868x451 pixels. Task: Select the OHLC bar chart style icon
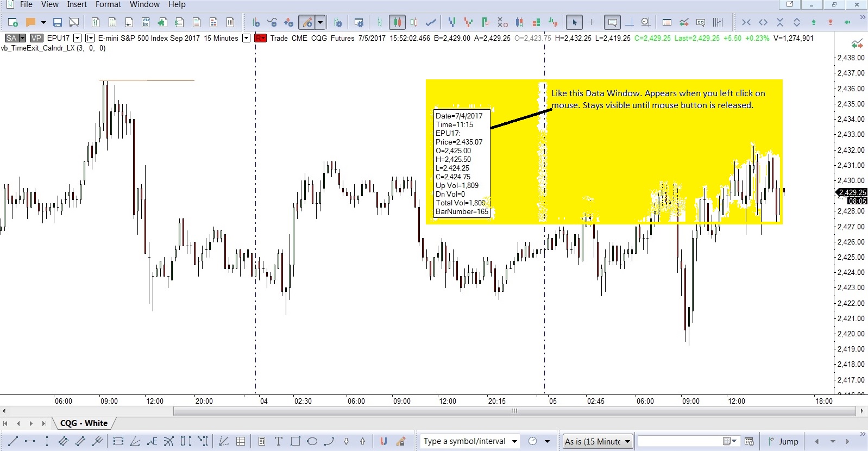point(380,22)
